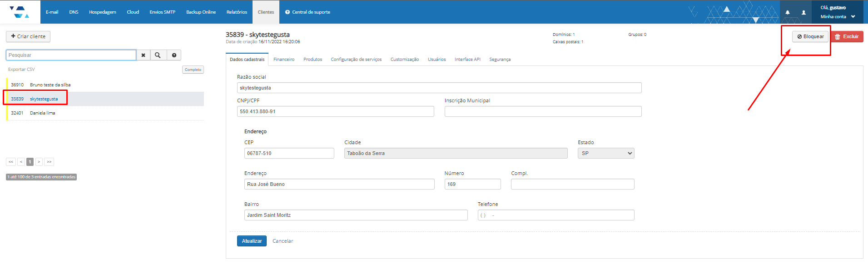
Task: Open the notifications bell icon
Action: click(788, 12)
